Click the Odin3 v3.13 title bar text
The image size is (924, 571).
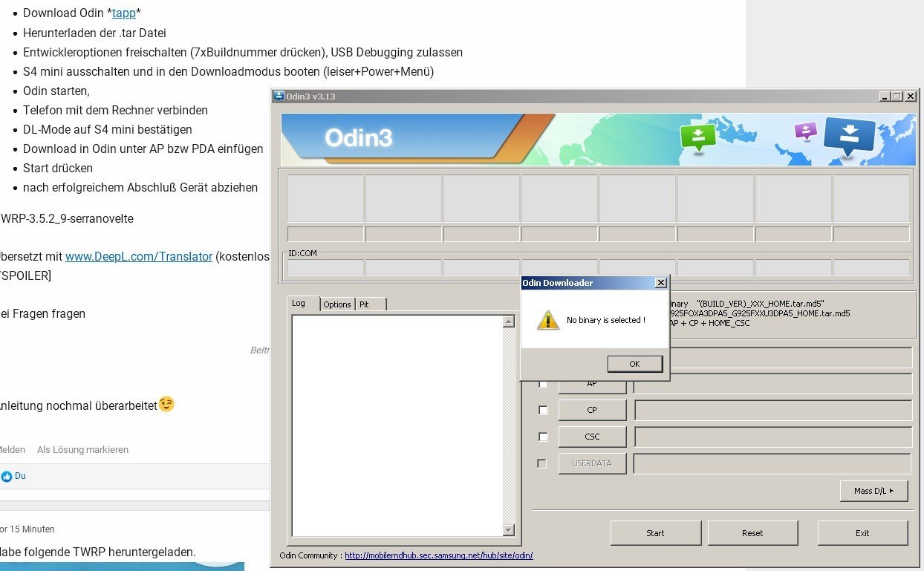click(x=310, y=97)
